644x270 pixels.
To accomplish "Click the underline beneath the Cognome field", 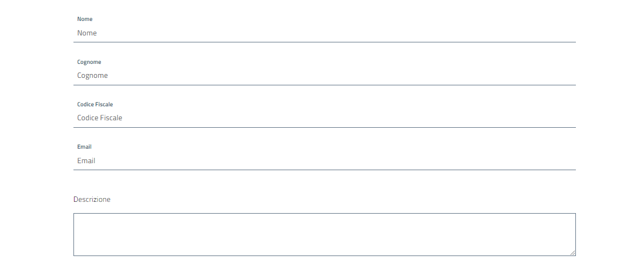I will pyautogui.click(x=324, y=85).
